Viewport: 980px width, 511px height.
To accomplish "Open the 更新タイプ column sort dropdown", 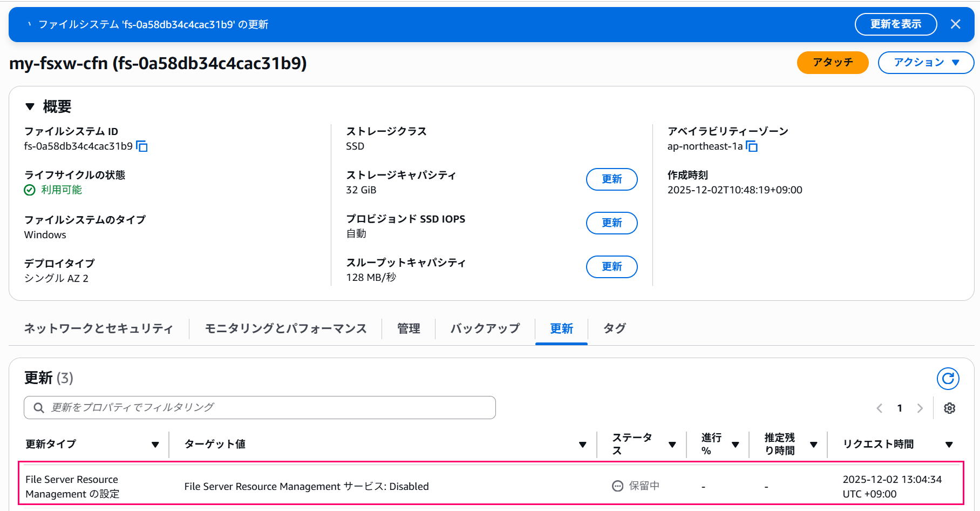I will pyautogui.click(x=156, y=444).
